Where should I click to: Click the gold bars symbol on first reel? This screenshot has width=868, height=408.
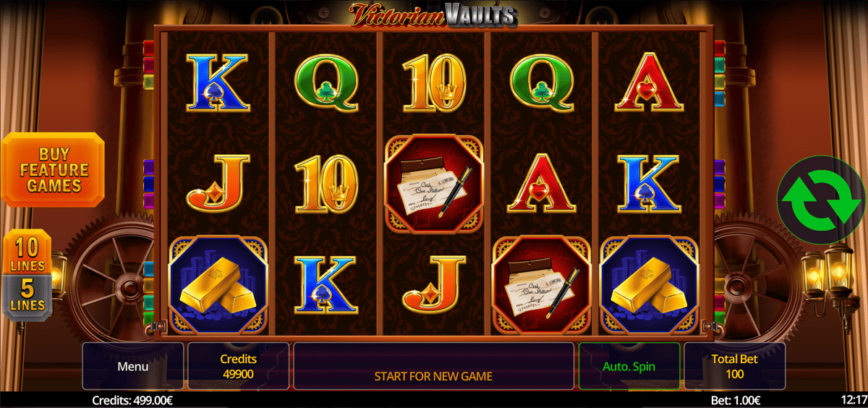[x=218, y=284]
